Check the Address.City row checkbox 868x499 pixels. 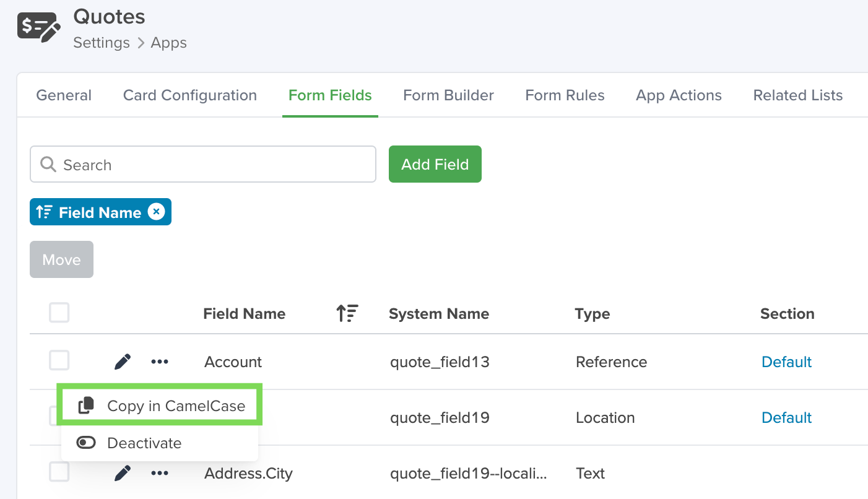59,472
